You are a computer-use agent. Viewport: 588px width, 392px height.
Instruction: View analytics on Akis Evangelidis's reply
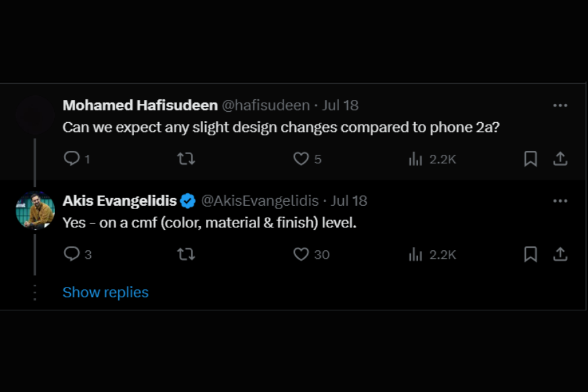[416, 254]
